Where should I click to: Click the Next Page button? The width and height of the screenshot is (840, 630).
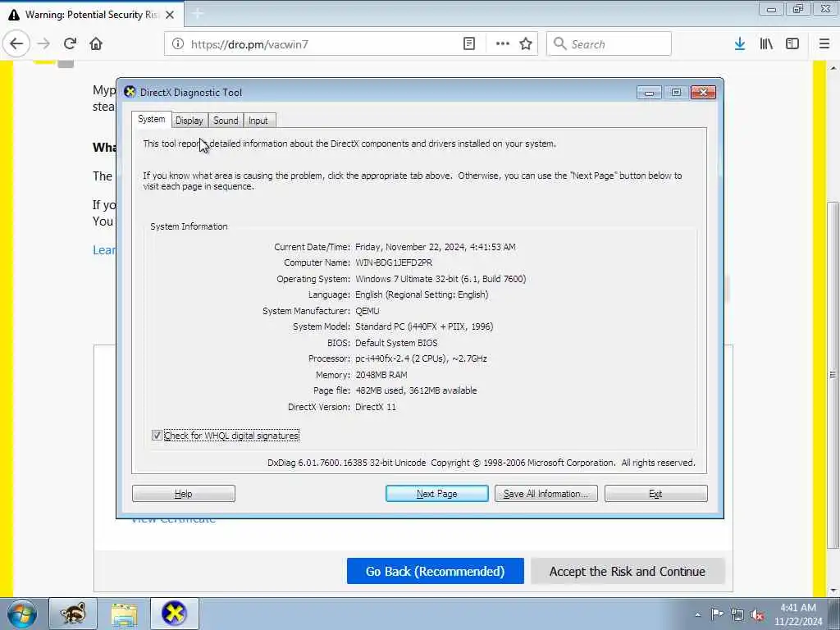436,493
